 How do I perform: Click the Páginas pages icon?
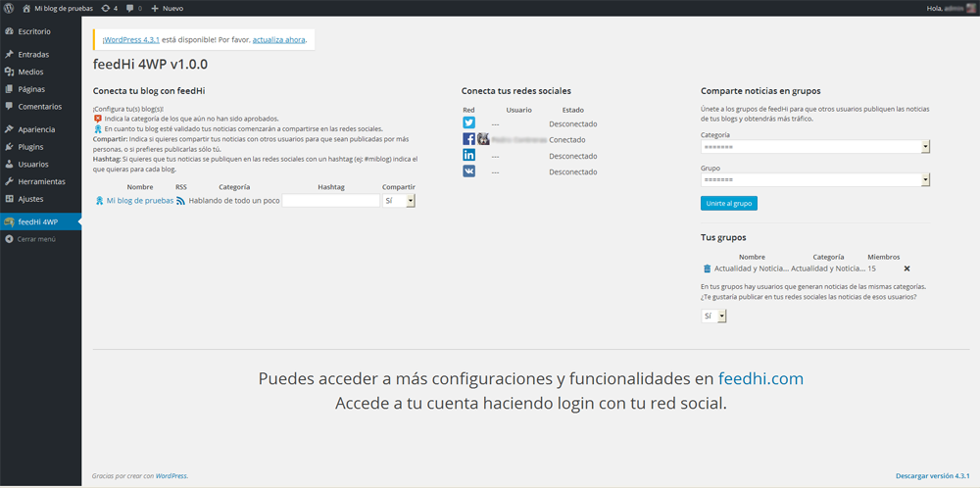(x=9, y=89)
